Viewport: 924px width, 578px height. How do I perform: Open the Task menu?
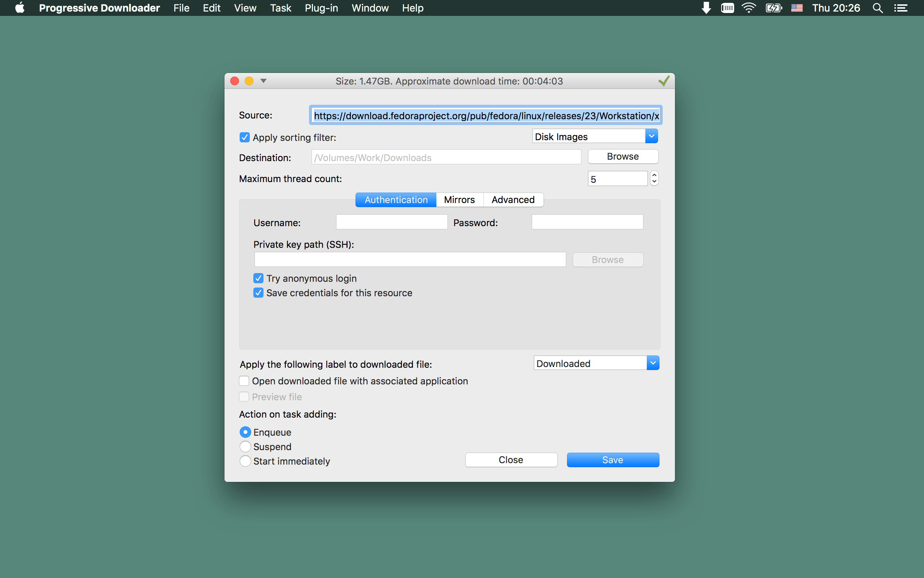click(281, 8)
